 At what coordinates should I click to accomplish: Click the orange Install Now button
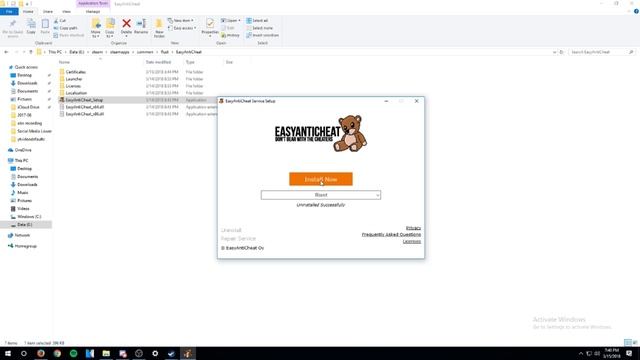tap(321, 179)
